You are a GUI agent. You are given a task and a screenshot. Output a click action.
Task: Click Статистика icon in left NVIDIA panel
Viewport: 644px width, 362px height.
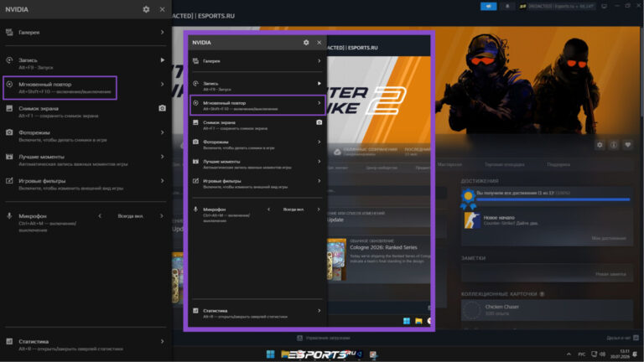pyautogui.click(x=9, y=342)
